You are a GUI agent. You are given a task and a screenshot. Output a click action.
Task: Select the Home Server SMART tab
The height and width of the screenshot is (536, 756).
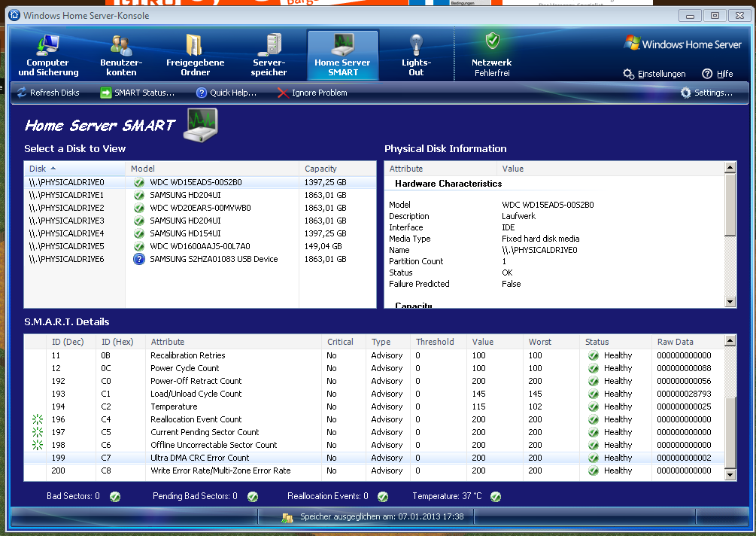[343, 55]
